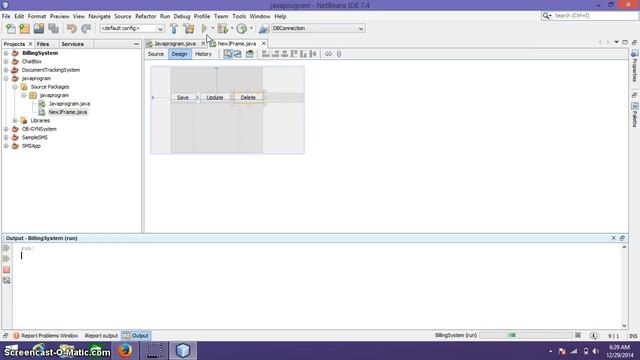The width and height of the screenshot is (640, 360).
Task: Open the Tools menu
Action: pyautogui.click(x=239, y=16)
